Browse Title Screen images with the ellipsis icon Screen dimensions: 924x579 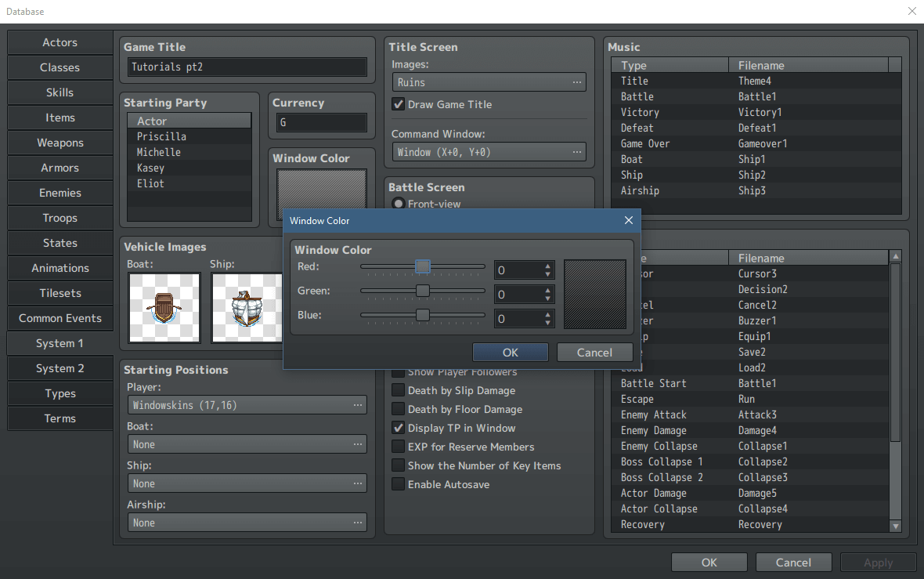[x=577, y=81]
